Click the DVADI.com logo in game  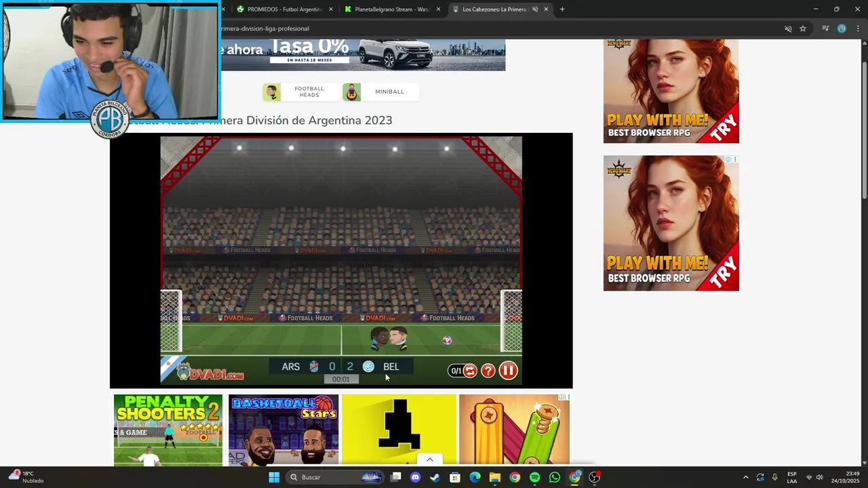pos(210,371)
